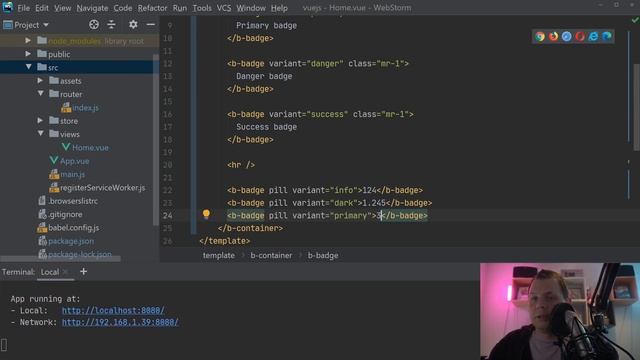Select .browserslistrc file
The height and width of the screenshot is (360, 640).
[x=73, y=201]
